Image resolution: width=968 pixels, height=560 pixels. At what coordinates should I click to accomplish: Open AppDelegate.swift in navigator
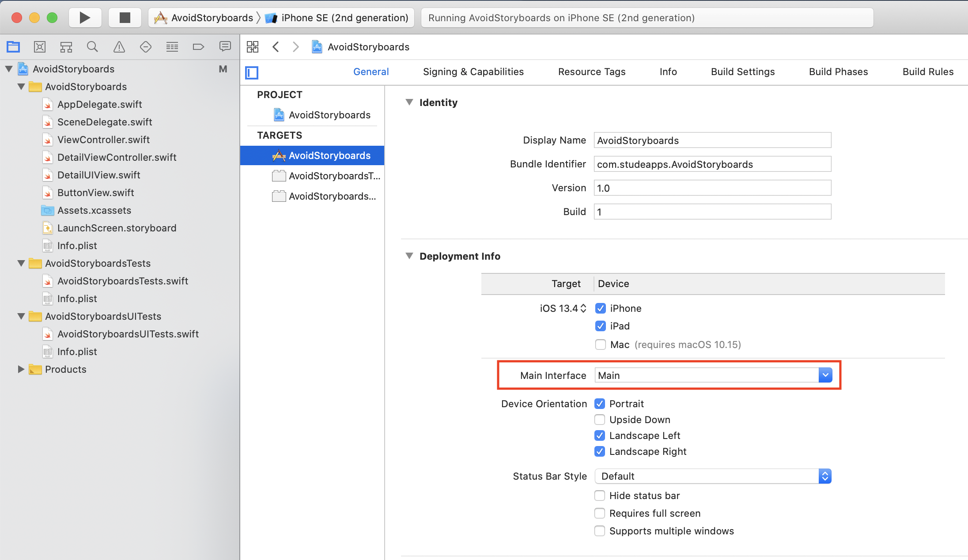pos(98,104)
